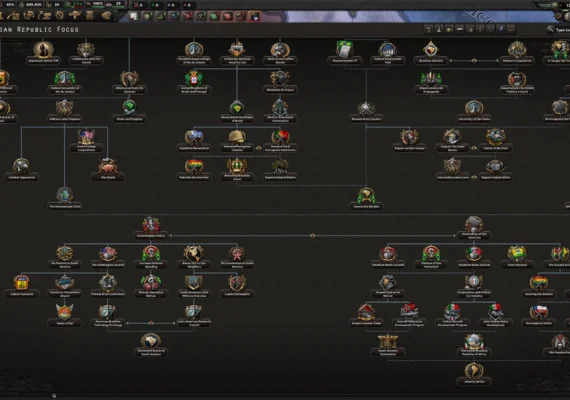Viewport: 570px width, 400px height.
Task: Choose the Secure Our Borders focus
Action: [x=366, y=199]
